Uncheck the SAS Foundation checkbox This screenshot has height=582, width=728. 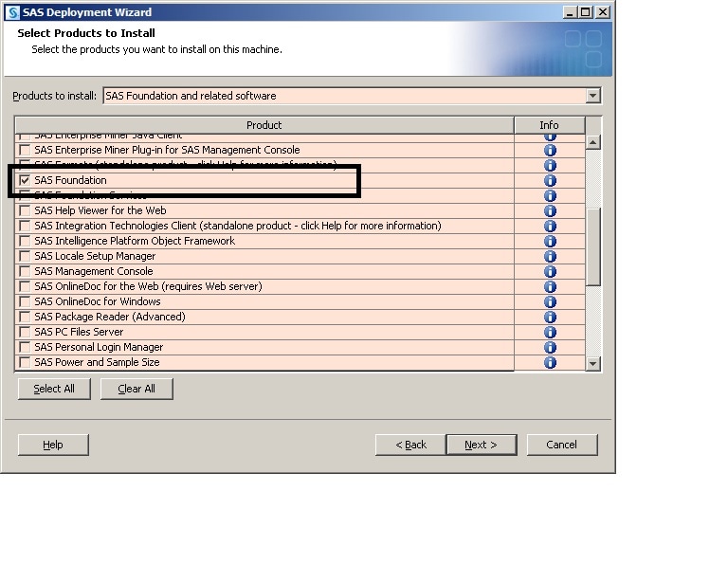25,180
